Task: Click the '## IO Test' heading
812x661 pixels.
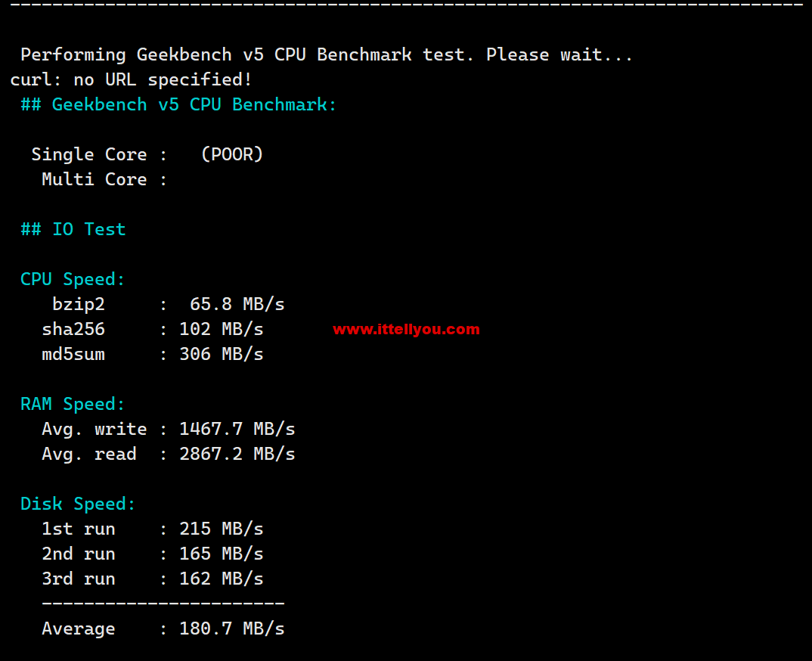Action: coord(73,229)
